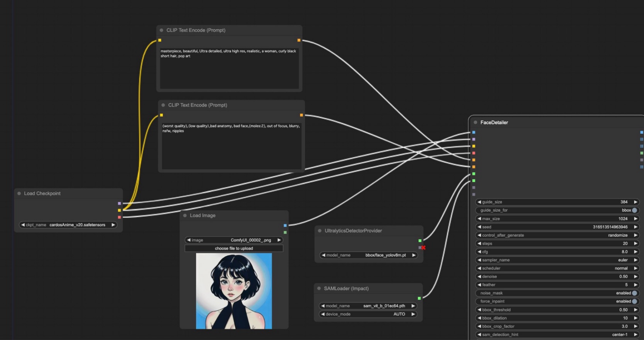The width and height of the screenshot is (644, 340).
Task: Open the sampler_name euler dropdown
Action: (x=557, y=260)
